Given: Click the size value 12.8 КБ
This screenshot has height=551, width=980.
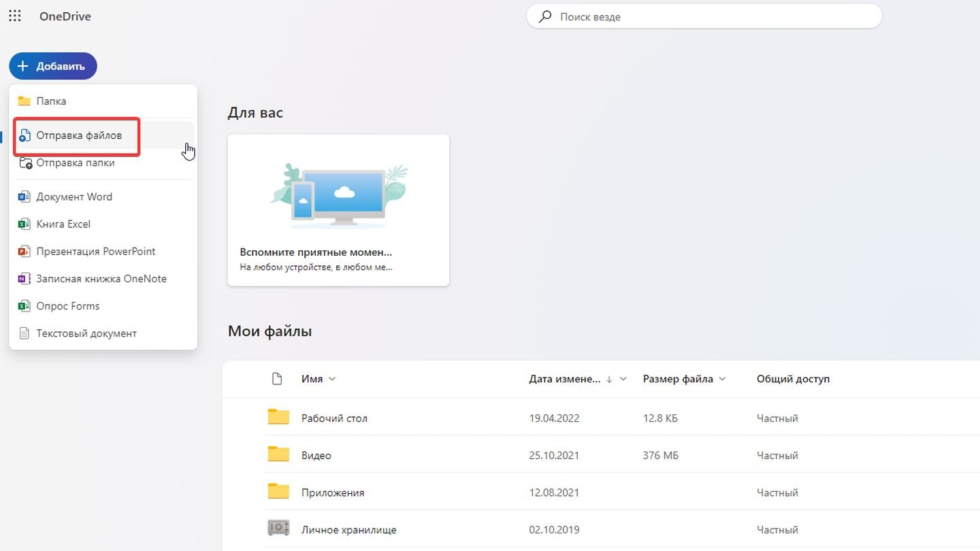Looking at the screenshot, I should coord(660,418).
